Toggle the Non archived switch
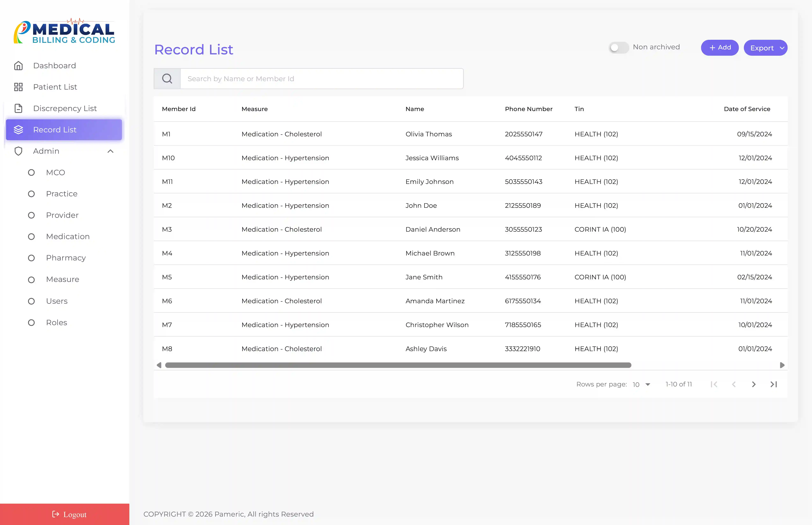The height and width of the screenshot is (525, 812). 619,47
